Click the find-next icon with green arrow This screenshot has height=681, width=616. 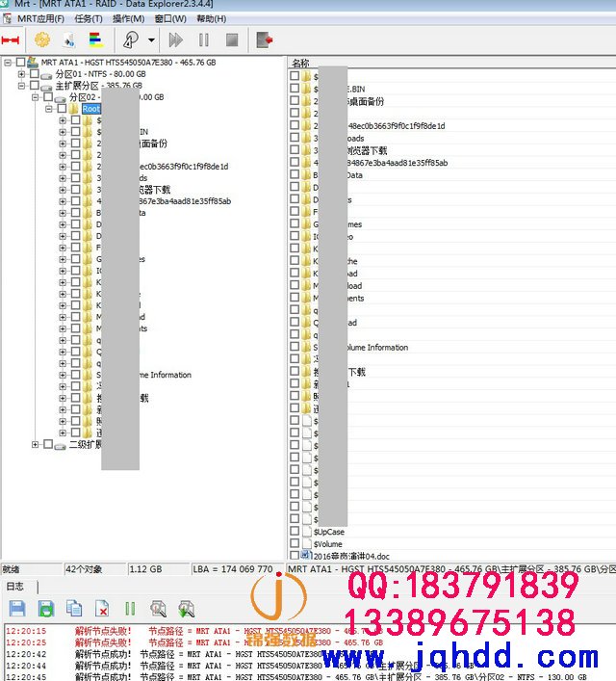[186, 609]
